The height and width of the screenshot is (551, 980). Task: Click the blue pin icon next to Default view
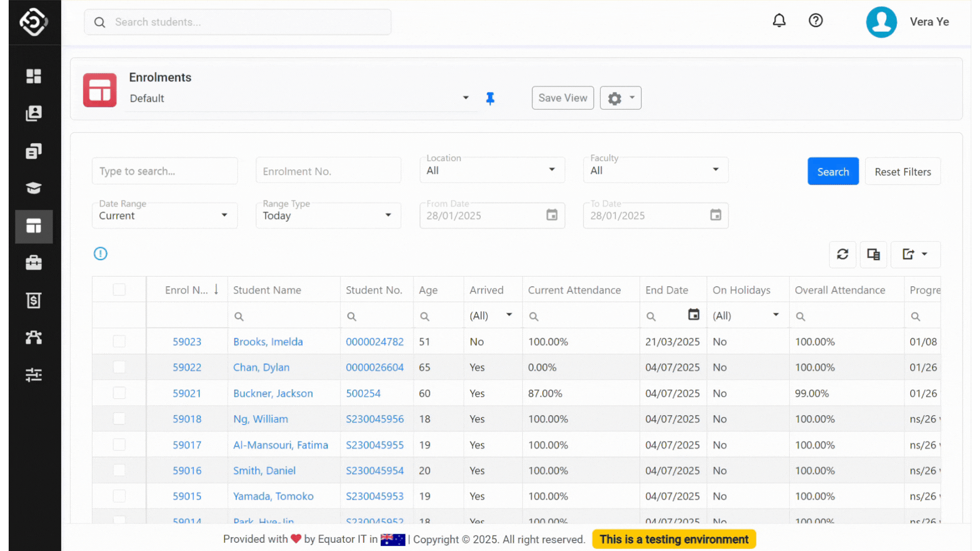[490, 98]
